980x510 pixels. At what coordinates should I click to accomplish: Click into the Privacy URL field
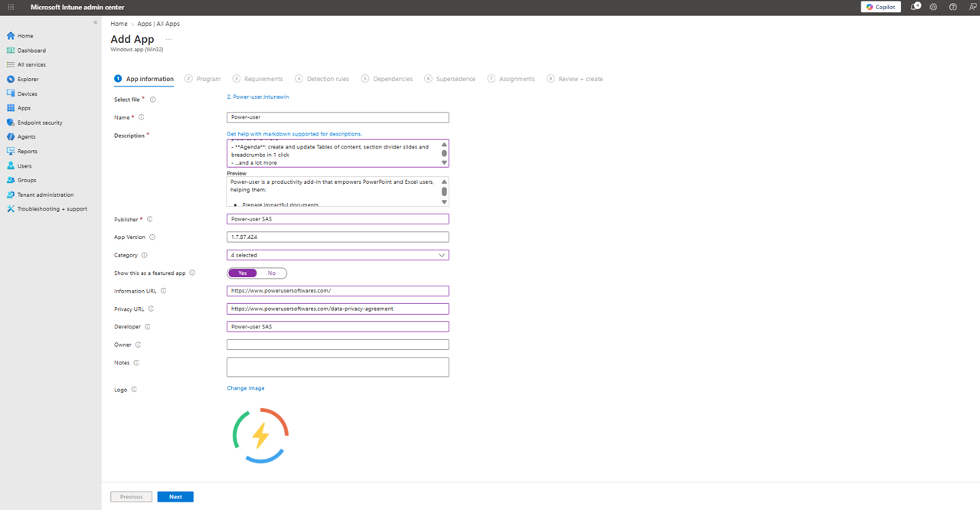coord(338,309)
